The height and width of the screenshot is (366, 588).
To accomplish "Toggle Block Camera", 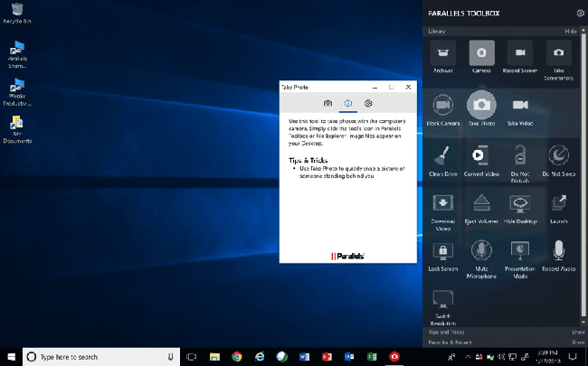I will (443, 105).
